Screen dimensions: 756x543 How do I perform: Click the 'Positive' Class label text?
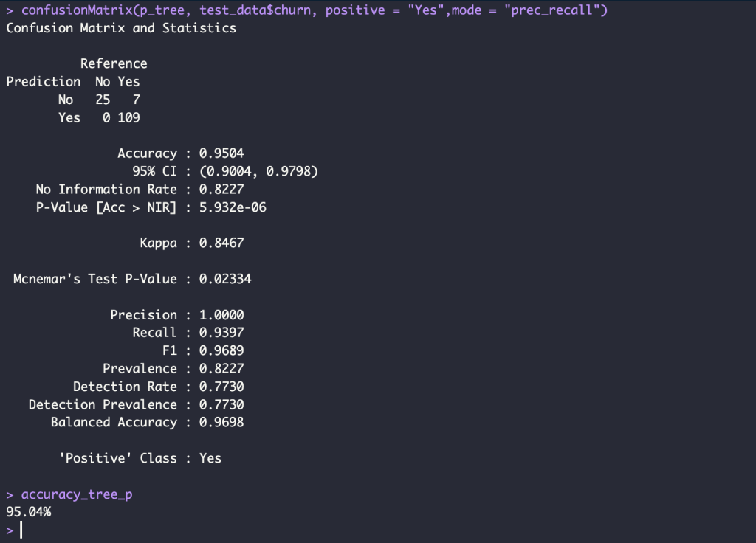117,458
